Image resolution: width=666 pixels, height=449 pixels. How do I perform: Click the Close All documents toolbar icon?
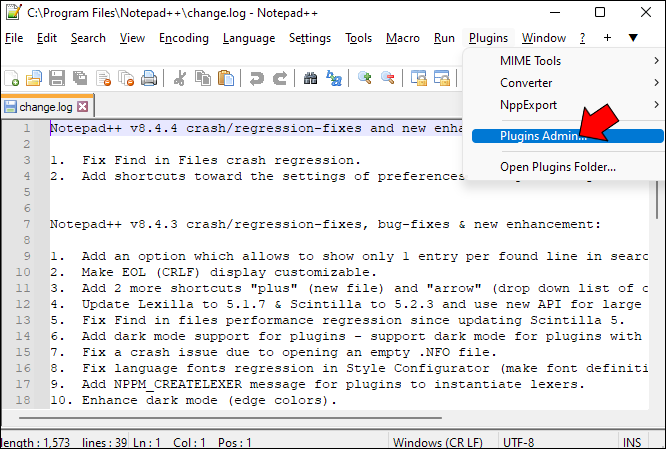pos(126,78)
